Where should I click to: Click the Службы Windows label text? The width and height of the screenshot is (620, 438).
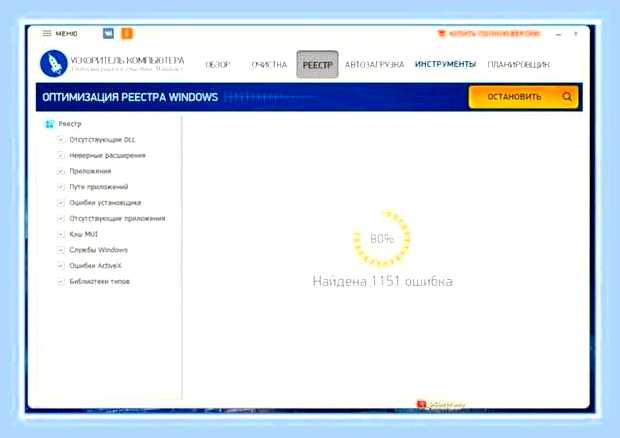(x=98, y=250)
